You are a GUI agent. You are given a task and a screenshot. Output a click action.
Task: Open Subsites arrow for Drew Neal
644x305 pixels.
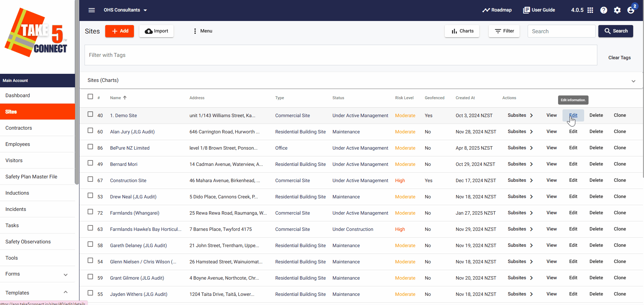pyautogui.click(x=531, y=197)
